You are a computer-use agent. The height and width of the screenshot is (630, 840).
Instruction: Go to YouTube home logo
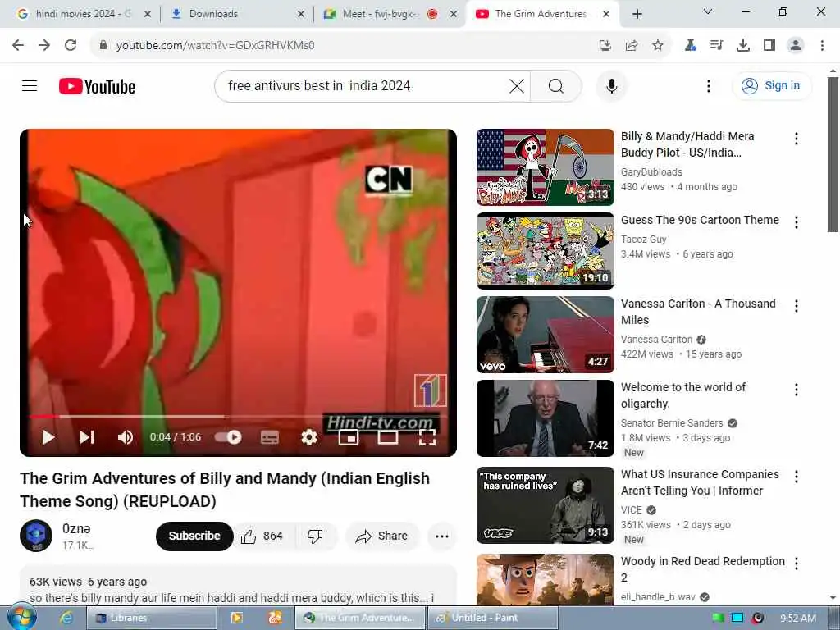click(x=97, y=86)
